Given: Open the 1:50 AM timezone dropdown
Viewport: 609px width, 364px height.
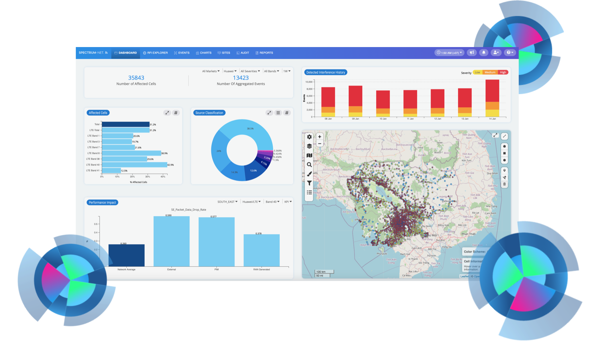Looking at the screenshot, I should [449, 53].
